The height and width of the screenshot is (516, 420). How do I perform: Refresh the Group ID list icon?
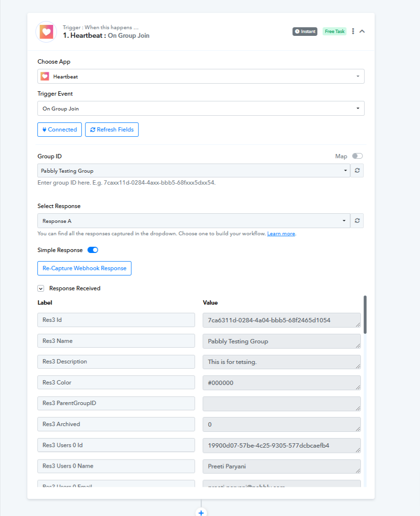pyautogui.click(x=357, y=170)
